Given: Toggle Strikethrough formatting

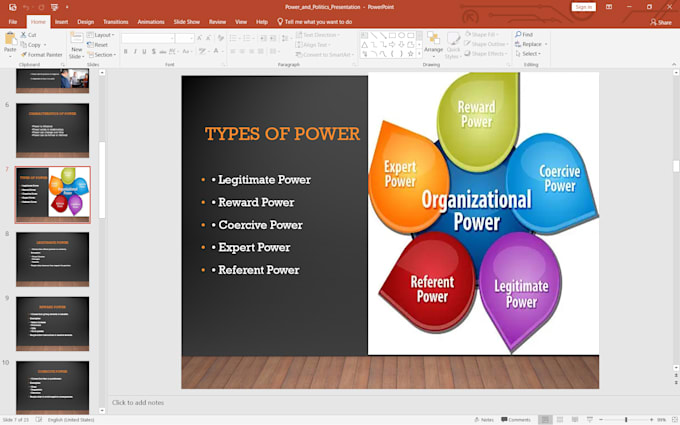Looking at the screenshot, I should pos(163,52).
